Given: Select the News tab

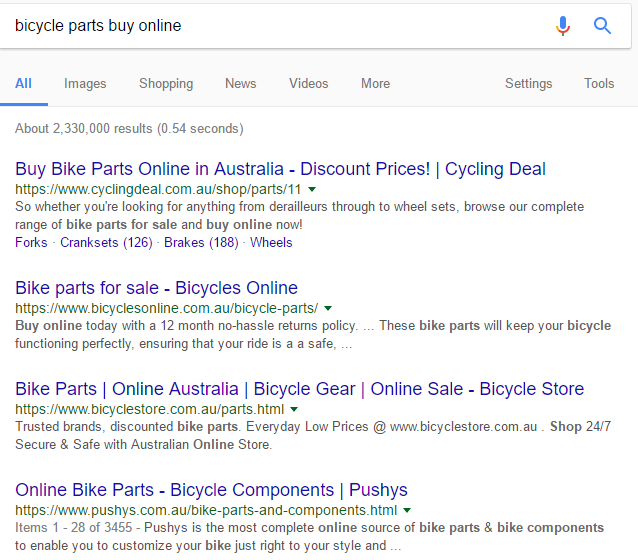Looking at the screenshot, I should [240, 84].
